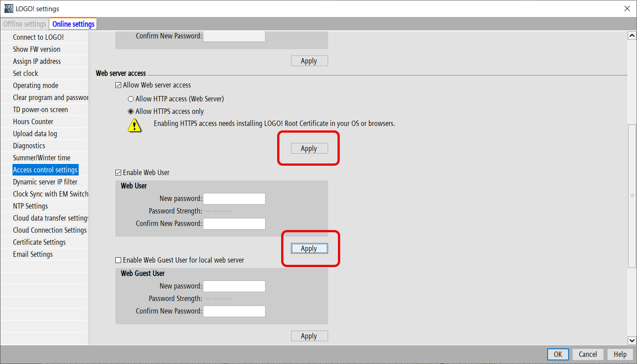Toggle Allow Web server access checkbox
The height and width of the screenshot is (364, 637).
[x=118, y=85]
